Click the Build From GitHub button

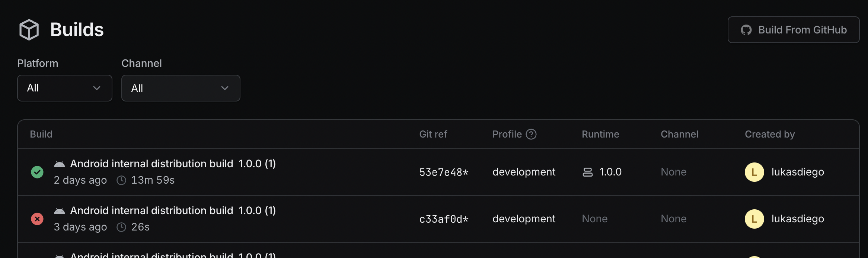click(x=794, y=30)
